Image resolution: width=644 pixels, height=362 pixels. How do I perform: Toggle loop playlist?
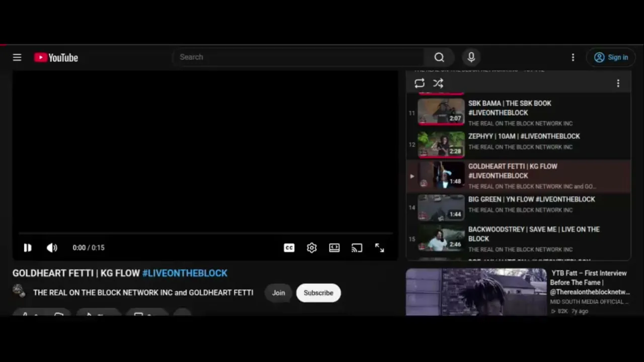[419, 83]
